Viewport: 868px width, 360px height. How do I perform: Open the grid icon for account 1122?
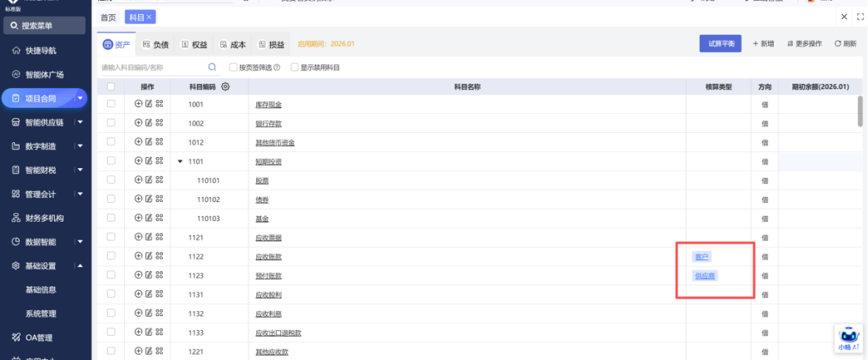tap(159, 255)
